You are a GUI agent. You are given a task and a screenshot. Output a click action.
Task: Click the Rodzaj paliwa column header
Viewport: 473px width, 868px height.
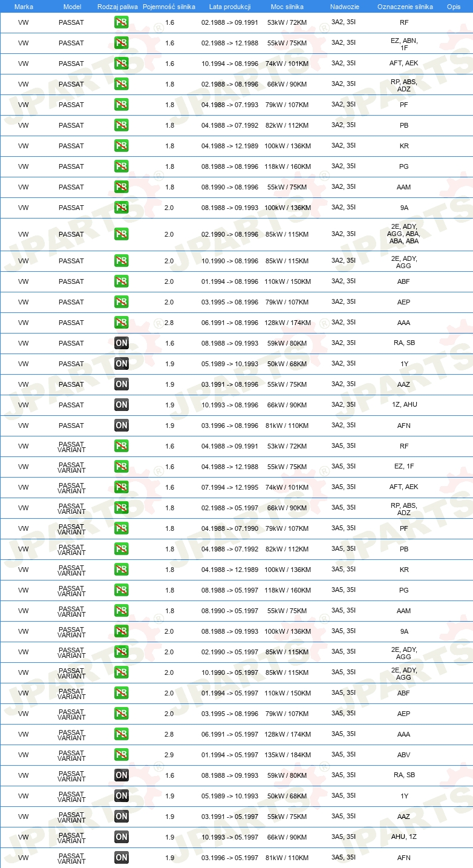coord(118,7)
